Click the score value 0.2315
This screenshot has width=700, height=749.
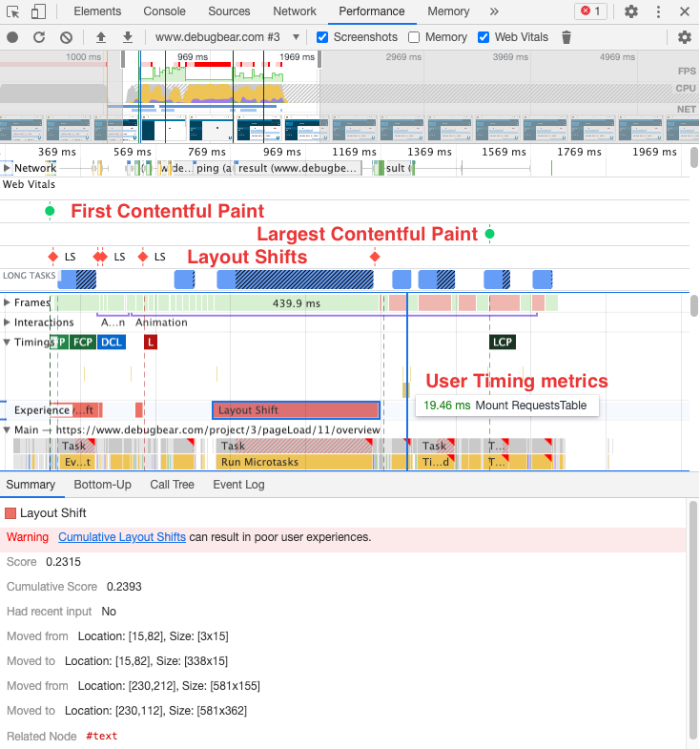click(x=64, y=562)
